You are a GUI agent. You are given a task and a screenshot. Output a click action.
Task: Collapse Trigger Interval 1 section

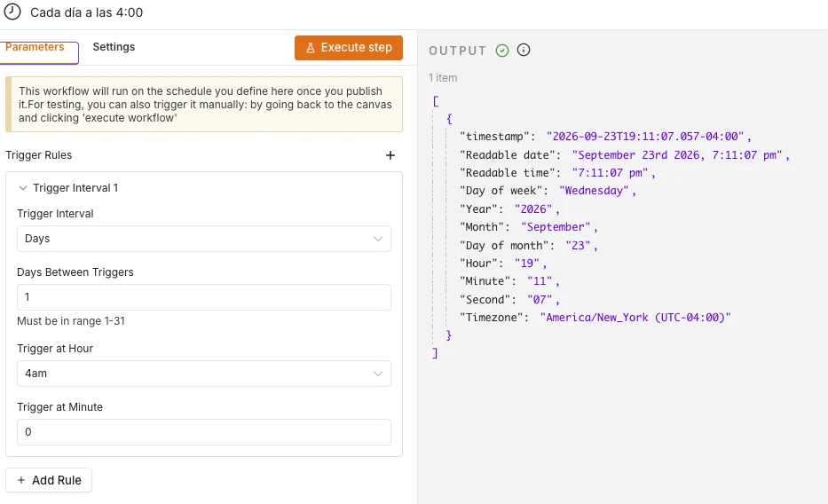click(x=23, y=188)
